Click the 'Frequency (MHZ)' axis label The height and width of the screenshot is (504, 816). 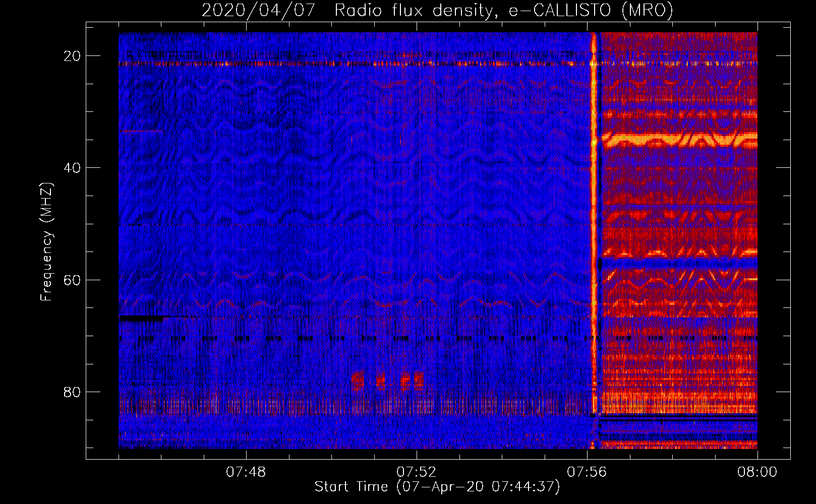(x=46, y=242)
